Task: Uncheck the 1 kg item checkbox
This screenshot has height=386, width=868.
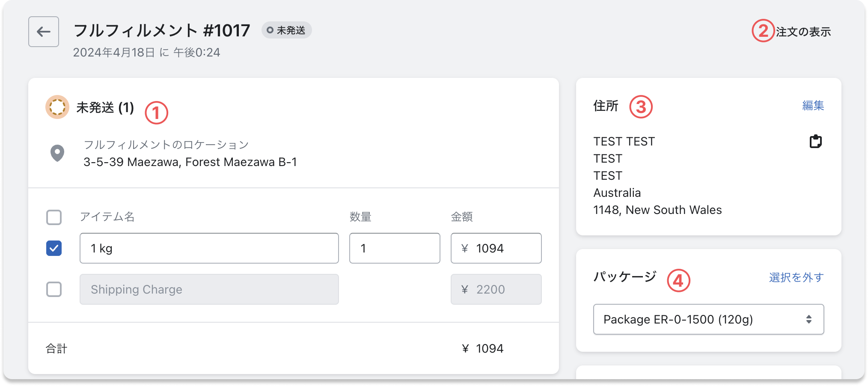Action: (x=54, y=248)
